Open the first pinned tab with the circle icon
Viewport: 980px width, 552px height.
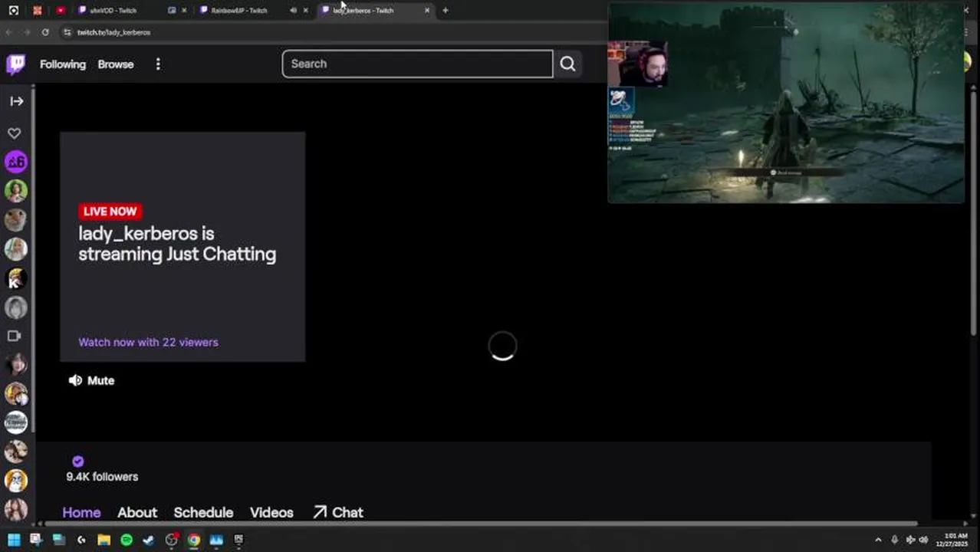pos(14,11)
